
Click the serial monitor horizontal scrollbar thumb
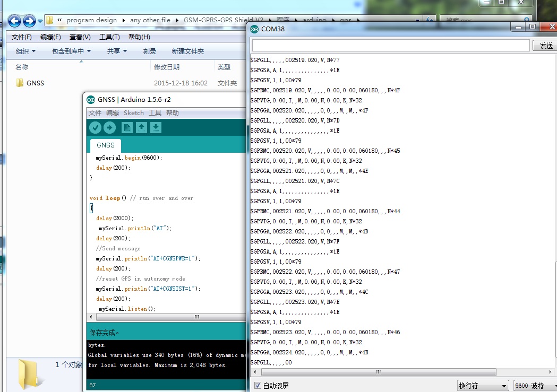tap(379, 372)
